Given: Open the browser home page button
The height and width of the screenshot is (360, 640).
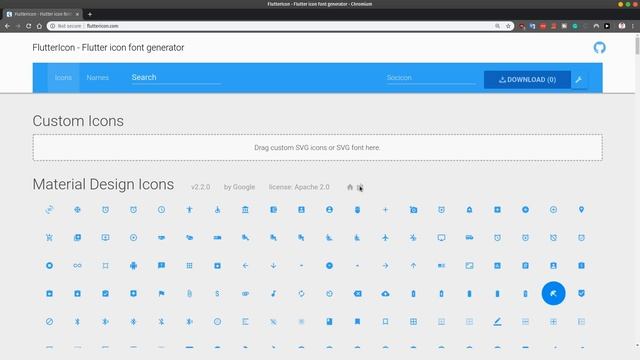Looking at the screenshot, I should pos(39,26).
